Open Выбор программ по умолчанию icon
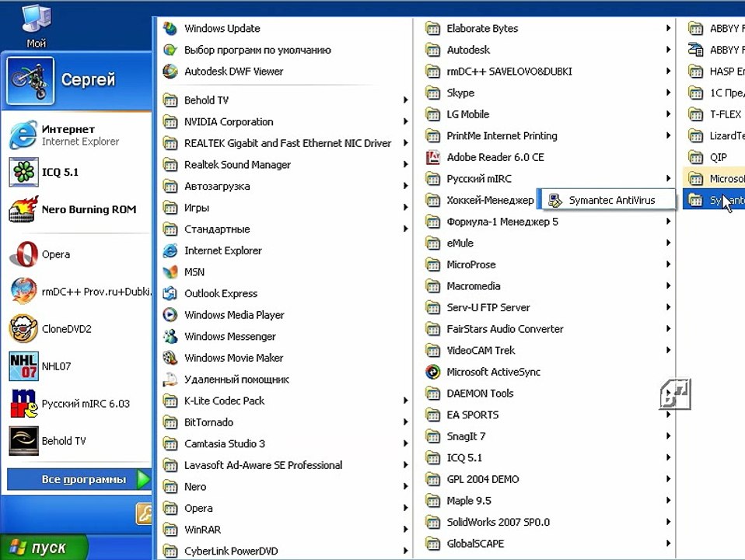Screen dimensions: 745x560 [x=170, y=50]
